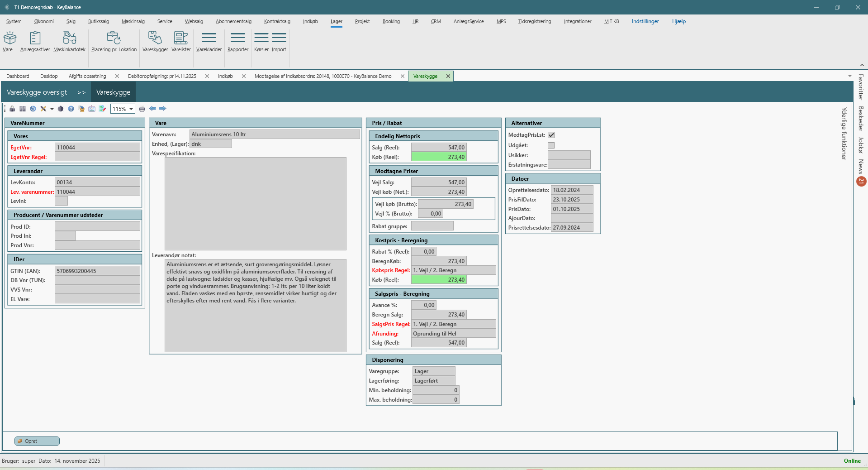
Task: Switch to the Indkøb document tab
Action: click(x=225, y=76)
